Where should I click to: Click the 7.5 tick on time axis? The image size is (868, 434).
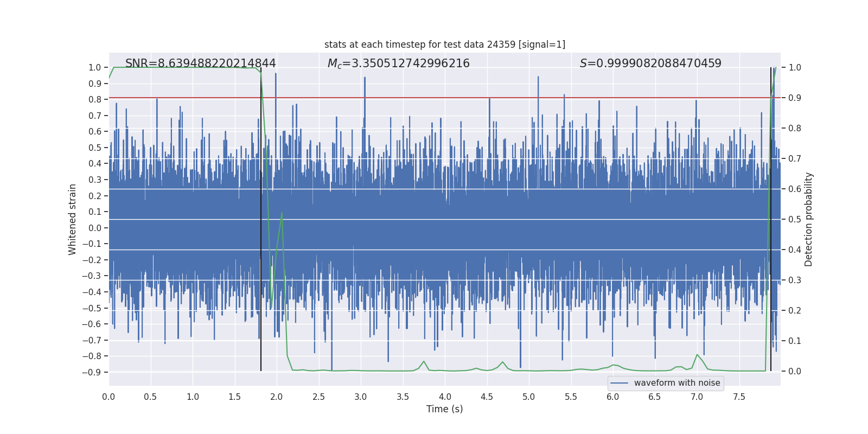(x=739, y=397)
